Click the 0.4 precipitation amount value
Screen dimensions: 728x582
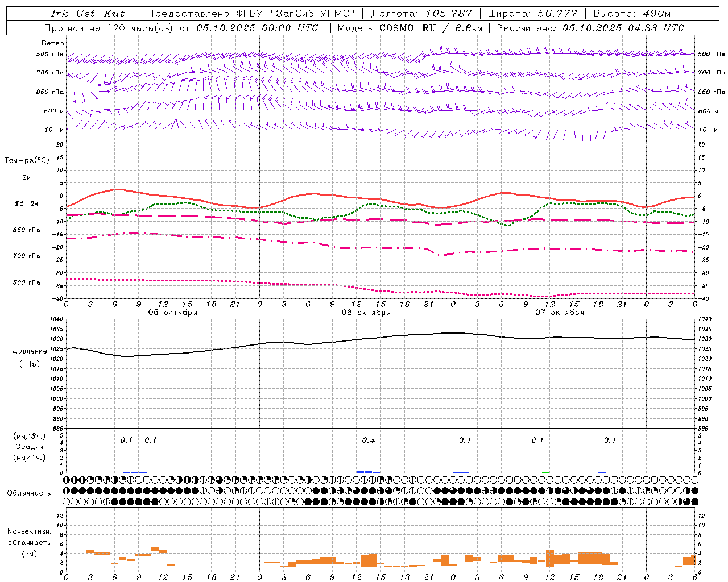coord(369,440)
